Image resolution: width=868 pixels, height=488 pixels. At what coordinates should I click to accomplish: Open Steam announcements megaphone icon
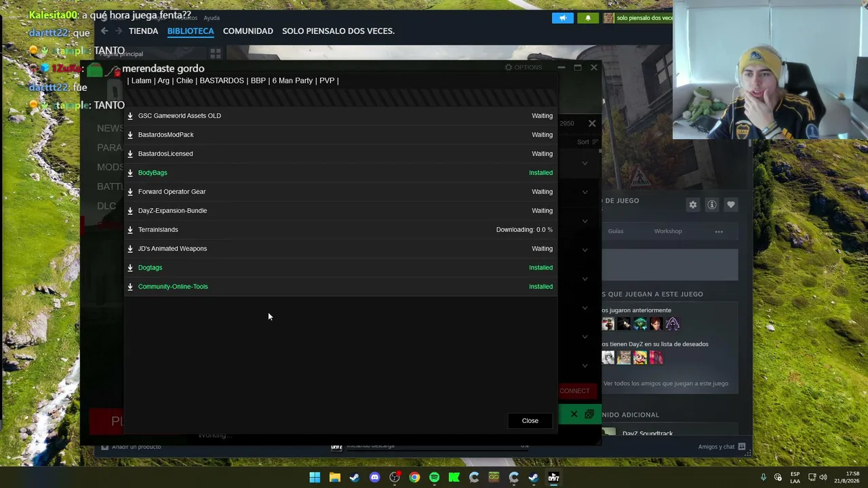[x=563, y=18]
